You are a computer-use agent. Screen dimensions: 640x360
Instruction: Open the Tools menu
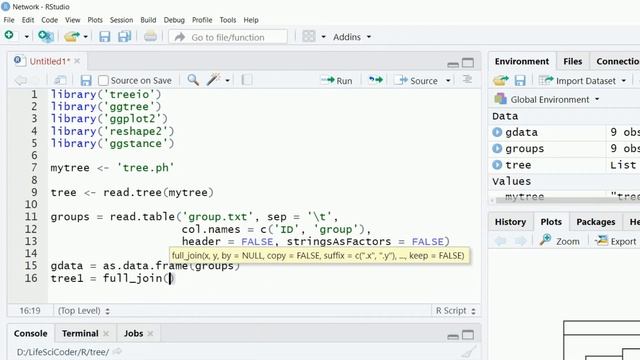(x=228, y=20)
